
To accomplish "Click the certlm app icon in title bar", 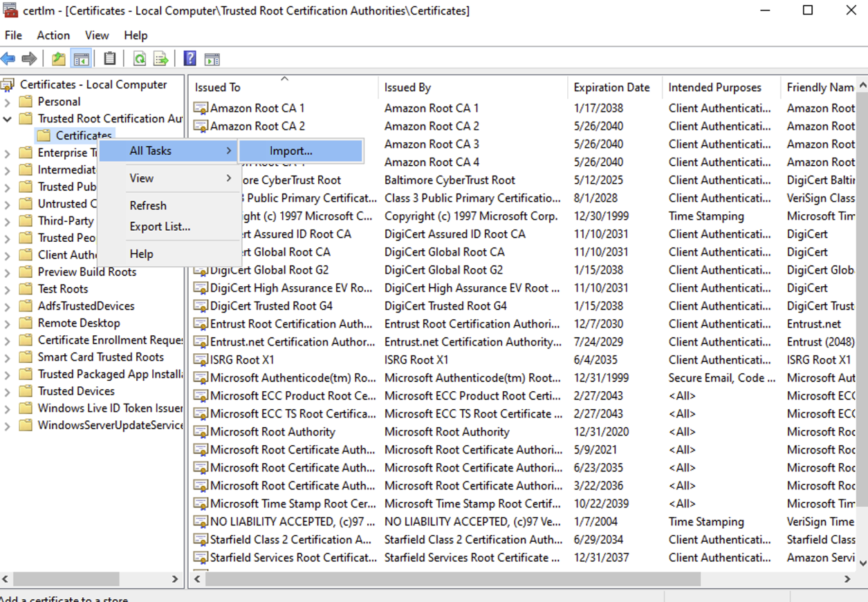I will click(10, 10).
